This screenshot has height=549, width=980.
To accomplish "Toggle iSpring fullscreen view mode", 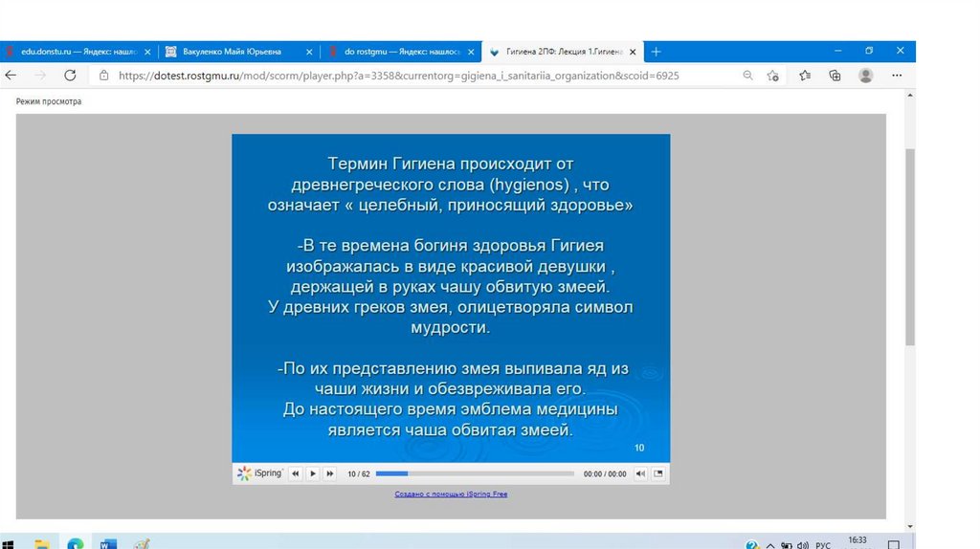I will [658, 473].
